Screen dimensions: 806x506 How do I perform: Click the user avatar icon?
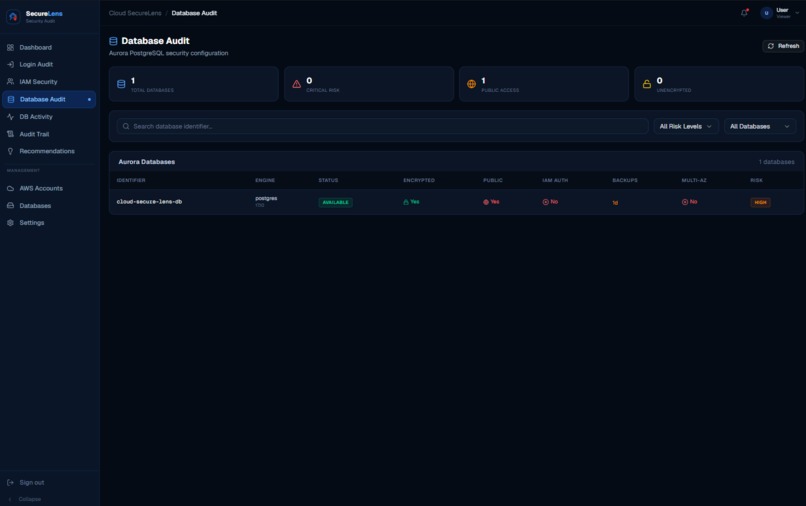(x=766, y=13)
